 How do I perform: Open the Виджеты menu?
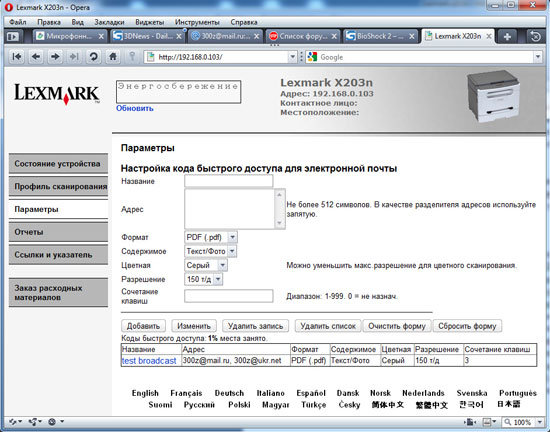(149, 22)
